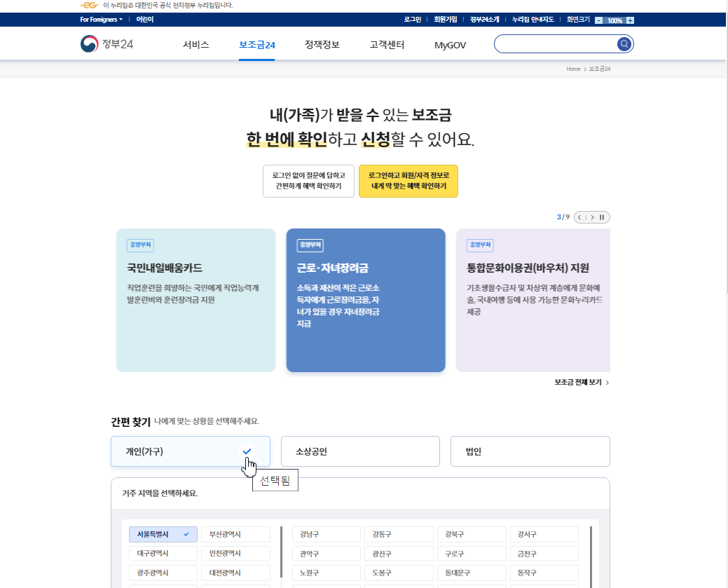728x588 pixels.
Task: Click the plus icon to enlarge screen size
Action: click(x=629, y=20)
